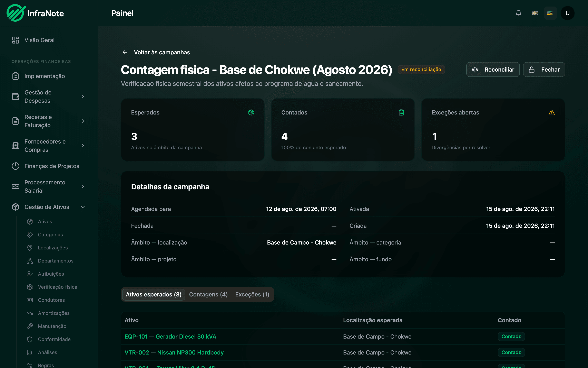Click the Em reconciliação status badge
This screenshot has width=588, height=368.
pyautogui.click(x=421, y=69)
